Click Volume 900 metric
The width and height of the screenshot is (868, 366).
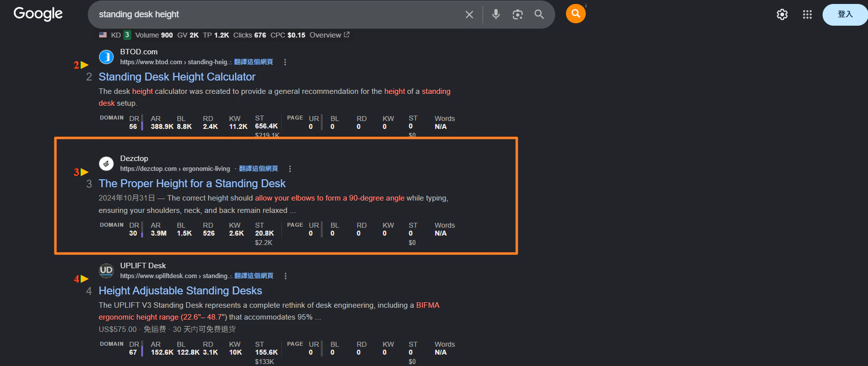pos(154,35)
